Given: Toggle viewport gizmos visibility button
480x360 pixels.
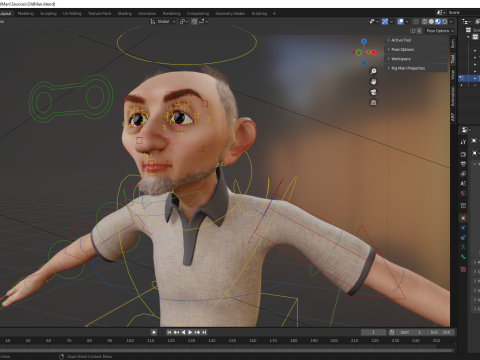Looking at the screenshot, I should tap(385, 22).
